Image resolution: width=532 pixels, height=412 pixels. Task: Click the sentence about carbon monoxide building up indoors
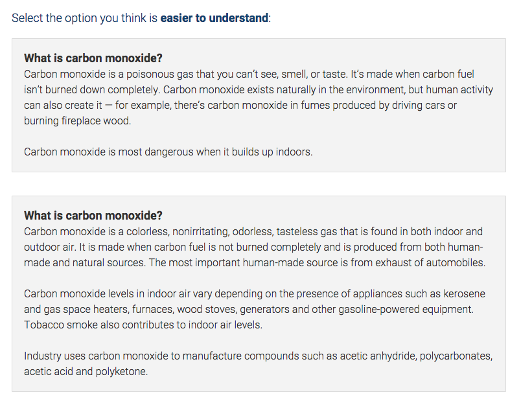[168, 152]
